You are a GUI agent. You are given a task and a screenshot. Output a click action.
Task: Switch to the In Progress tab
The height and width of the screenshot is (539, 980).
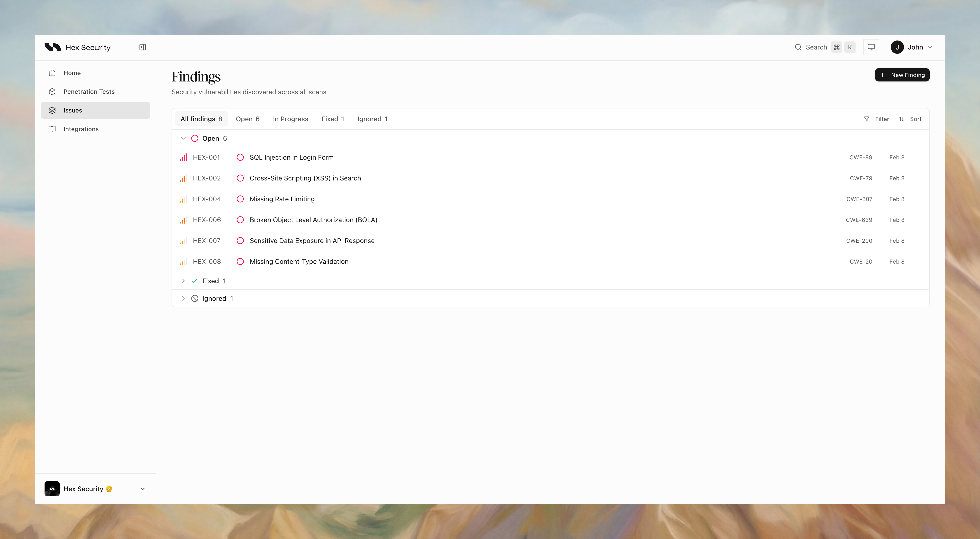click(x=290, y=119)
